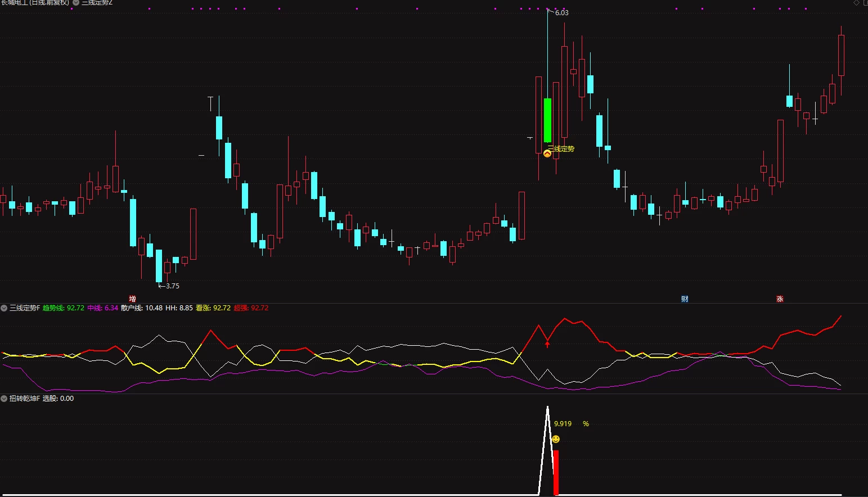Click the 选股: 0.00 value

(59, 399)
